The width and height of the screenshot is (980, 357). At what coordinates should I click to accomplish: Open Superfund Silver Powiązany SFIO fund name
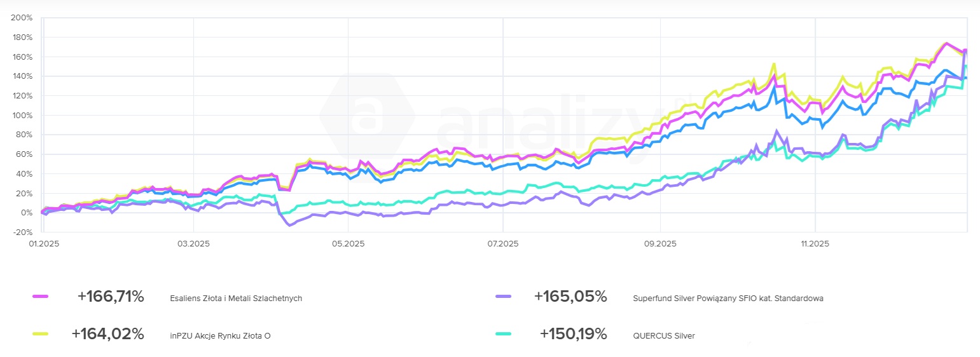tap(728, 298)
